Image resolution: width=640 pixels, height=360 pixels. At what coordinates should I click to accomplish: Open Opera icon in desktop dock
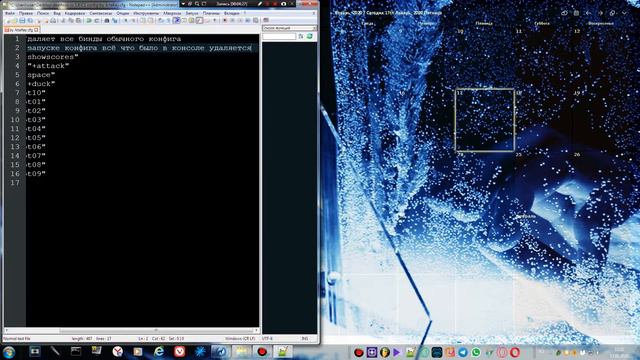(515, 352)
